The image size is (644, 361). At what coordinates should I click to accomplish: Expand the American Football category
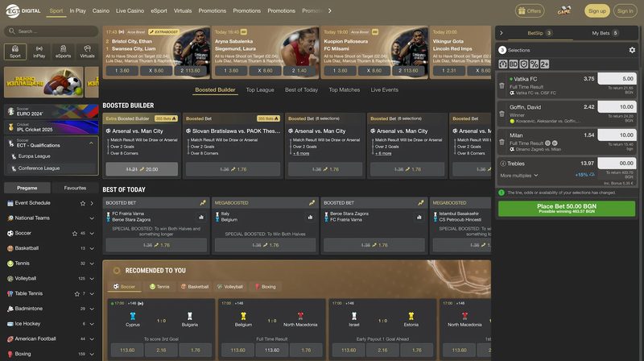(x=92, y=338)
